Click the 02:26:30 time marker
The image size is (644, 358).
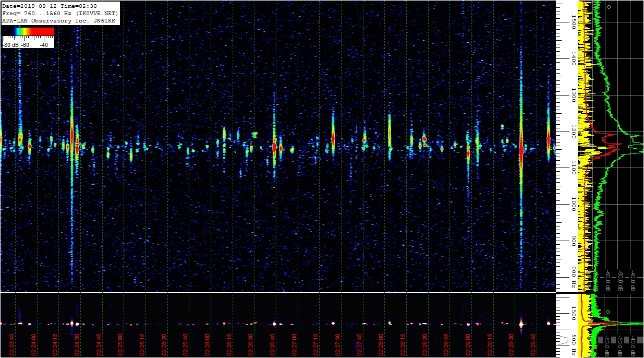pos(251,345)
